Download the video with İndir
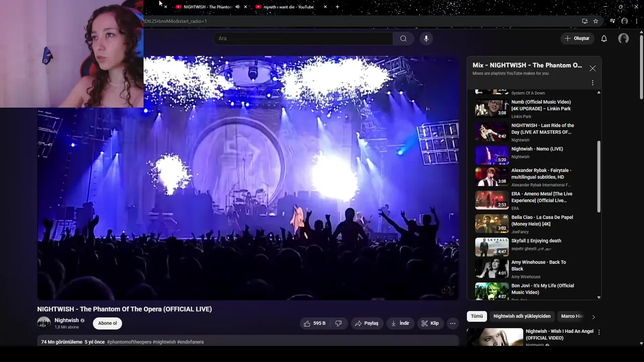The image size is (644, 362). [400, 323]
